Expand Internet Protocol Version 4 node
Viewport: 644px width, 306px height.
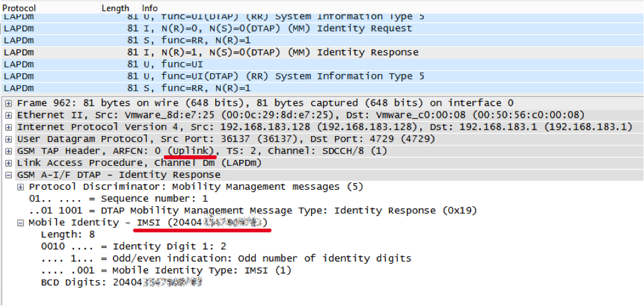click(x=9, y=127)
